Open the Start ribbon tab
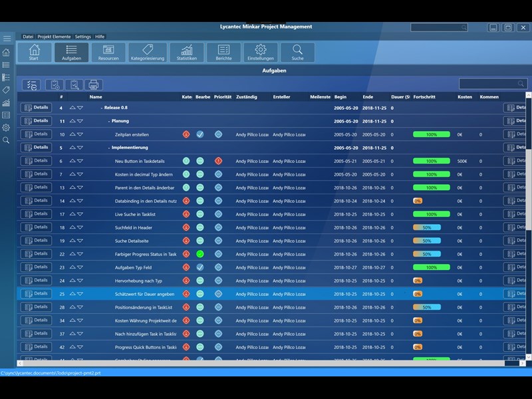This screenshot has width=532, height=399. 34,53
